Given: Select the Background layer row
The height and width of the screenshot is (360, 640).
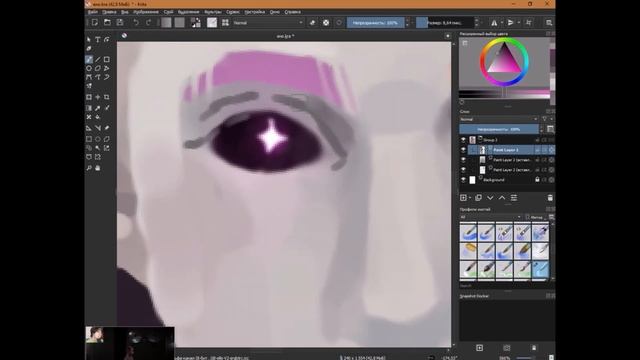Looking at the screenshot, I should coord(507,180).
